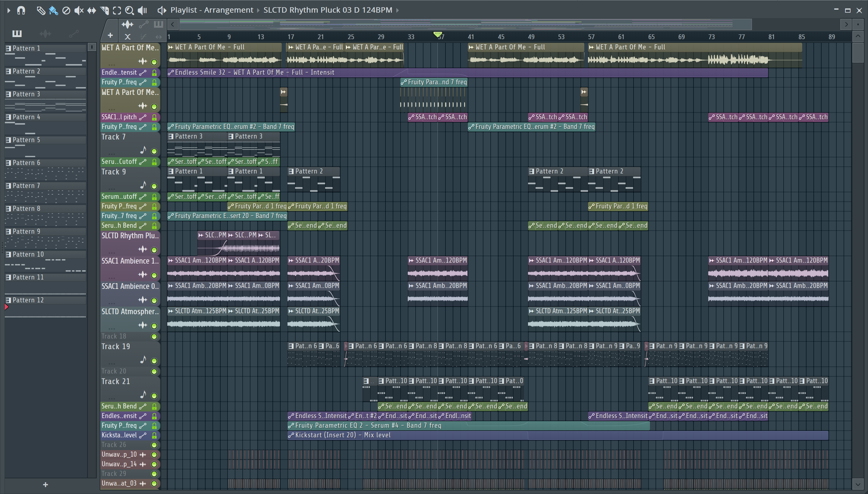Select the Mute tool
The width and height of the screenshot is (868, 494).
click(79, 11)
